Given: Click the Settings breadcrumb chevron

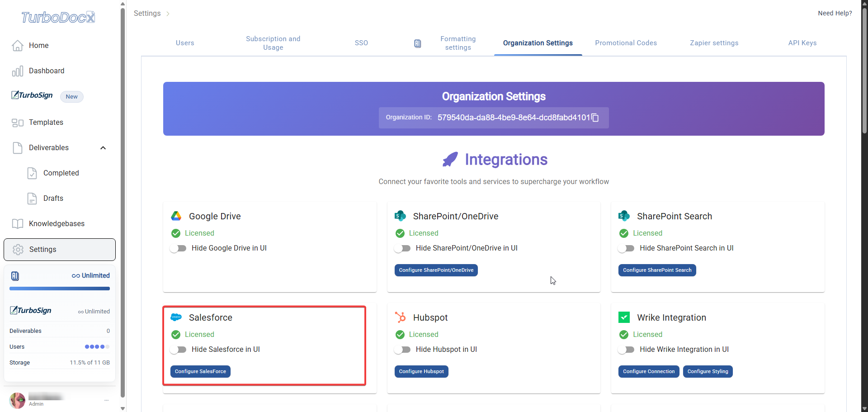Looking at the screenshot, I should click(168, 14).
